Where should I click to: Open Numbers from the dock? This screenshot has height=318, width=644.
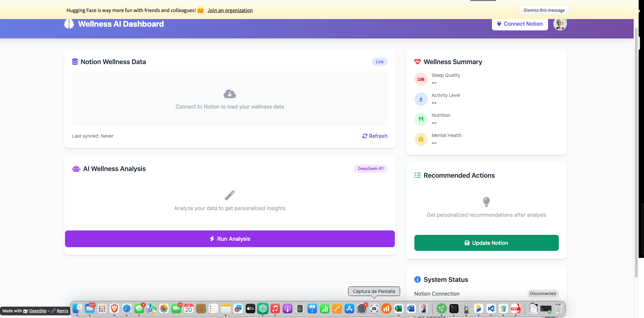click(x=325, y=309)
